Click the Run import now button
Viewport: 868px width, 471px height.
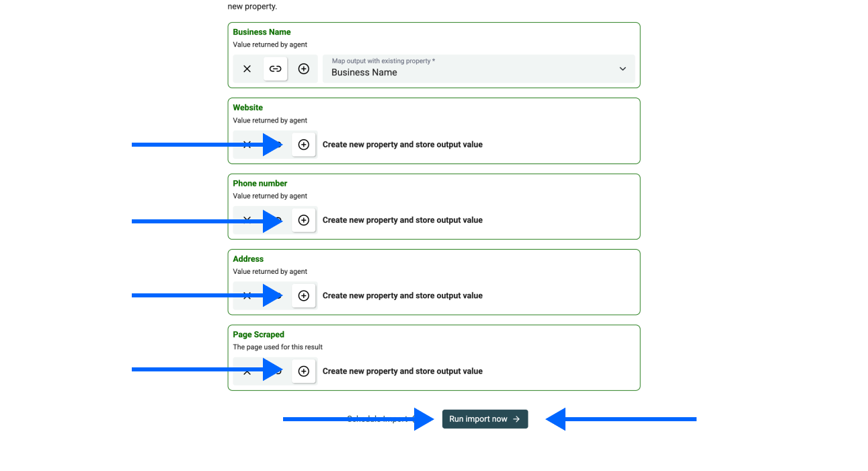point(479,419)
